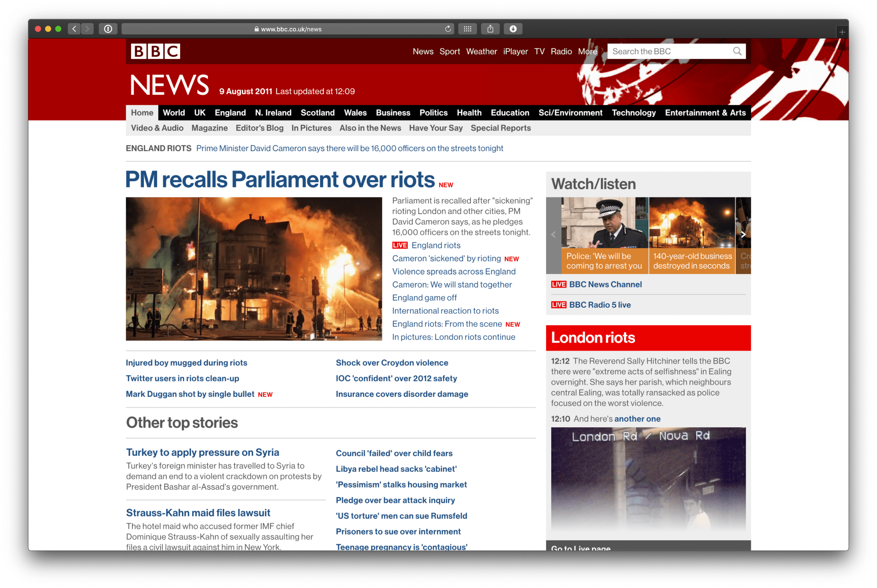This screenshot has height=588, width=877.
Task: Switch to the World section
Action: (x=174, y=112)
